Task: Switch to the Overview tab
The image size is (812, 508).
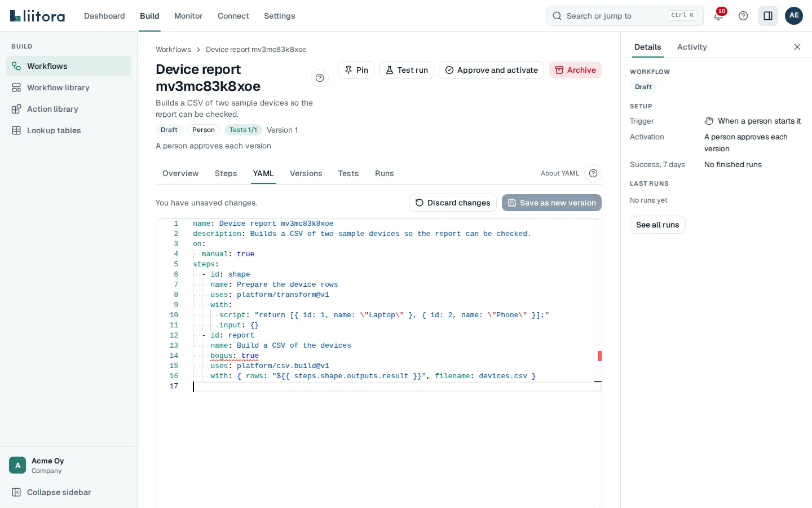Action: point(180,173)
